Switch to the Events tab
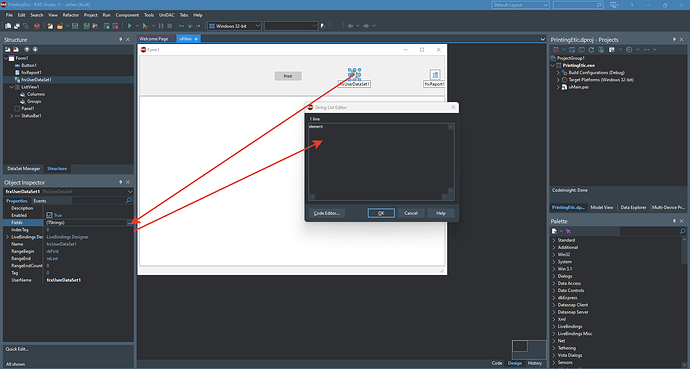This screenshot has height=369, width=690. 40,201
